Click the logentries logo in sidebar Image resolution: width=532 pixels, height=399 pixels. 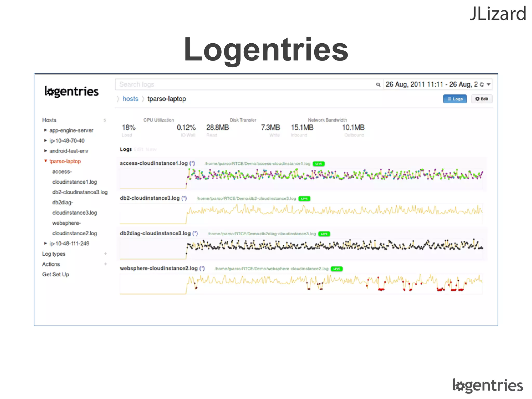coord(72,91)
